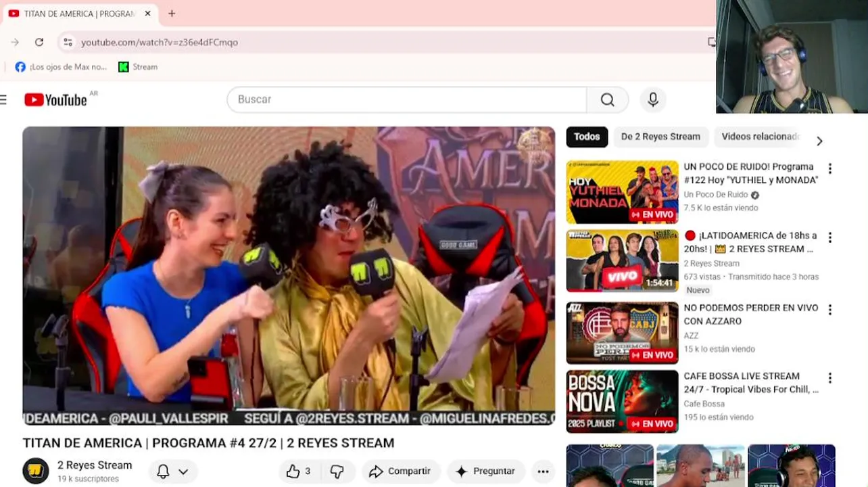Close the TITAN DE AMERICA browser tab
Viewport: 868px width, 487px height.
tap(147, 14)
